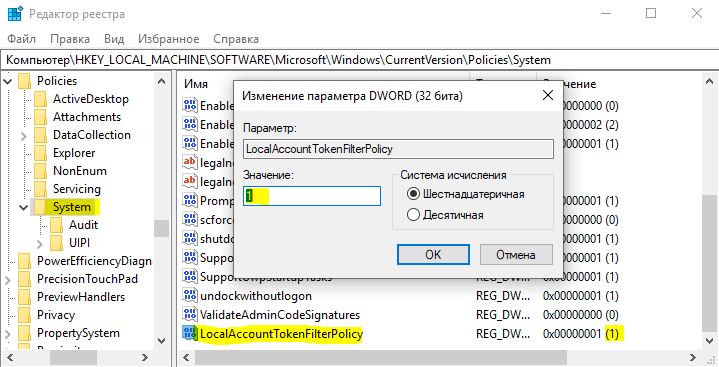Click the PreviewHandlers folder icon

point(24,297)
